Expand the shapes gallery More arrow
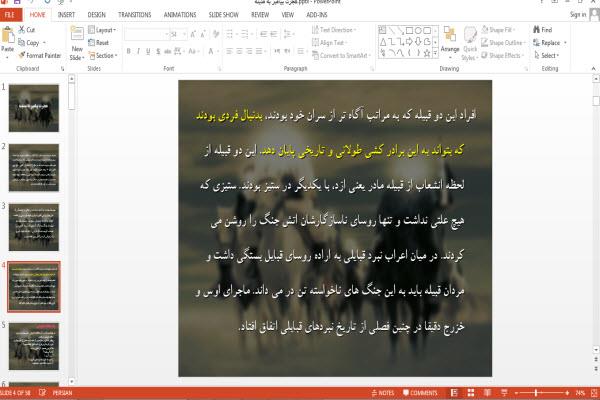600x400 pixels. [x=435, y=55]
